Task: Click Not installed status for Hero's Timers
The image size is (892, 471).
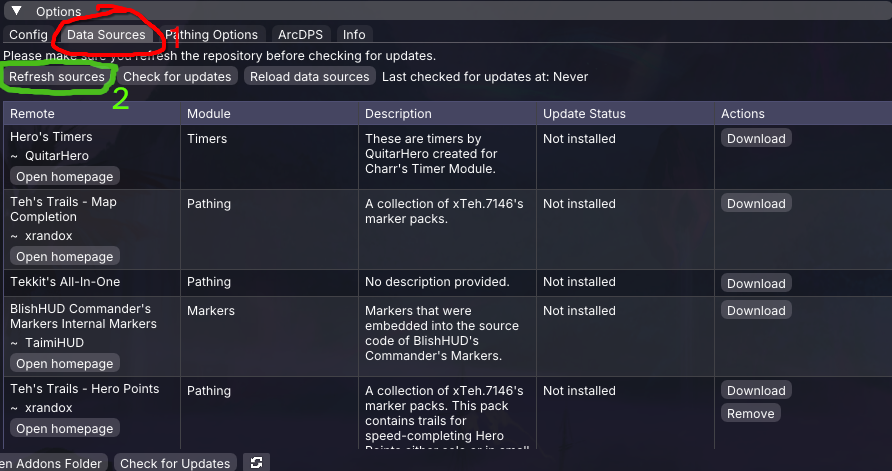Action: (579, 138)
